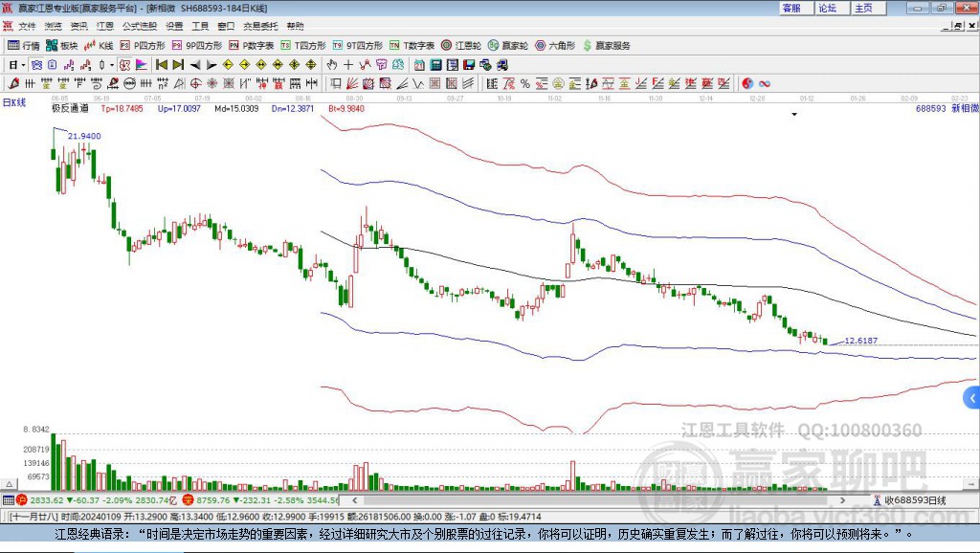Open the 浏览 menu
The height and width of the screenshot is (553, 980).
[54, 26]
